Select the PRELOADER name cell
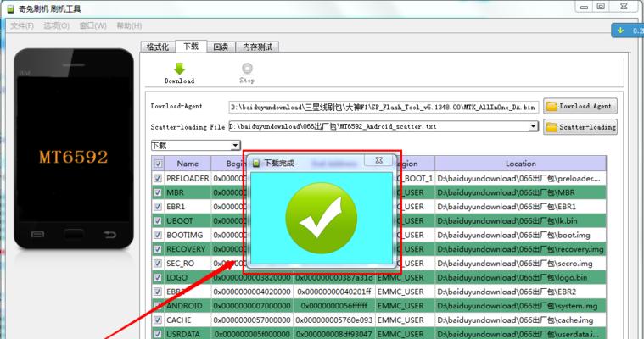 point(188,178)
